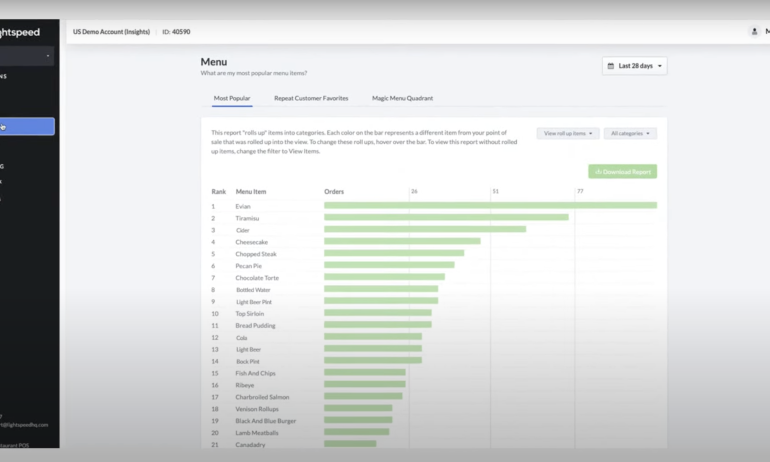Select the highlighted blue sidebar menu item
Screen dimensions: 770x462
(27, 126)
